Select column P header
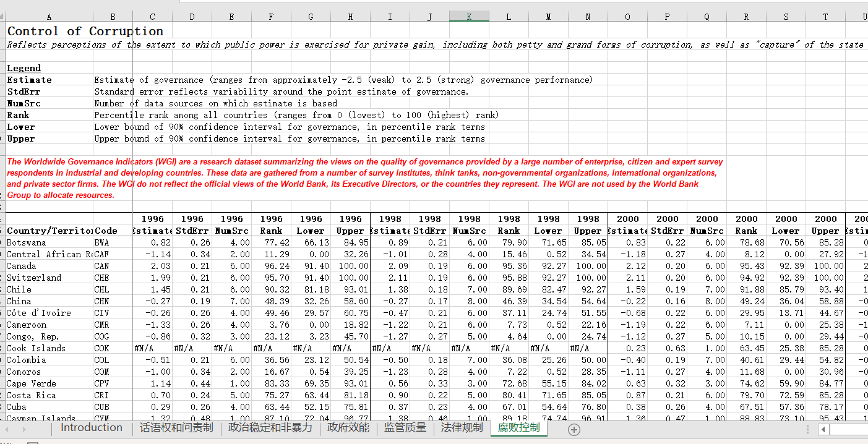The width and height of the screenshot is (868, 444). pos(667,17)
